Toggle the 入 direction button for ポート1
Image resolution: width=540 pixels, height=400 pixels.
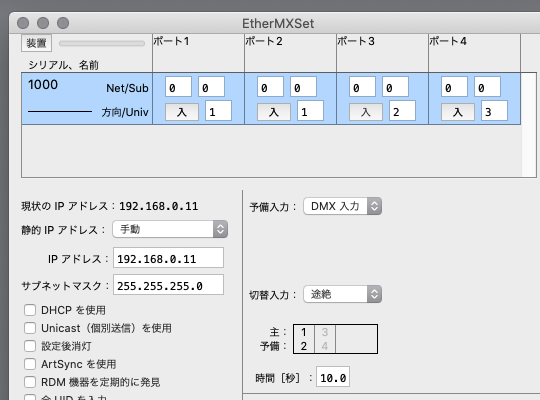click(182, 112)
